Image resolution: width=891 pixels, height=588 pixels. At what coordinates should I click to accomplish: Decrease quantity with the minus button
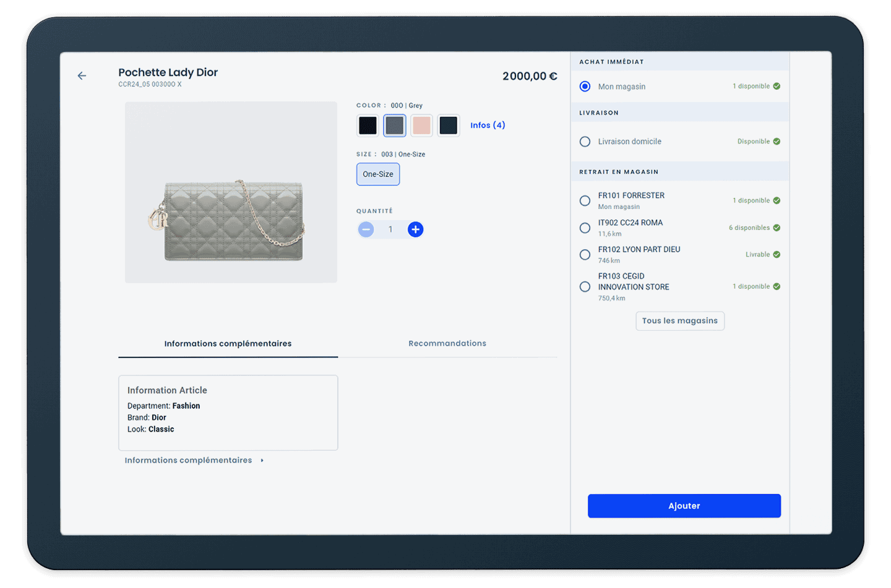coord(366,229)
